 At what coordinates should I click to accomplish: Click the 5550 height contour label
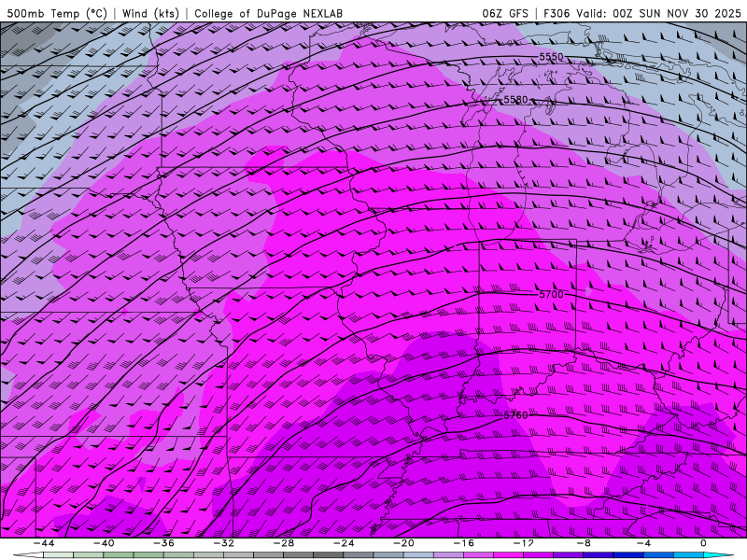click(551, 57)
